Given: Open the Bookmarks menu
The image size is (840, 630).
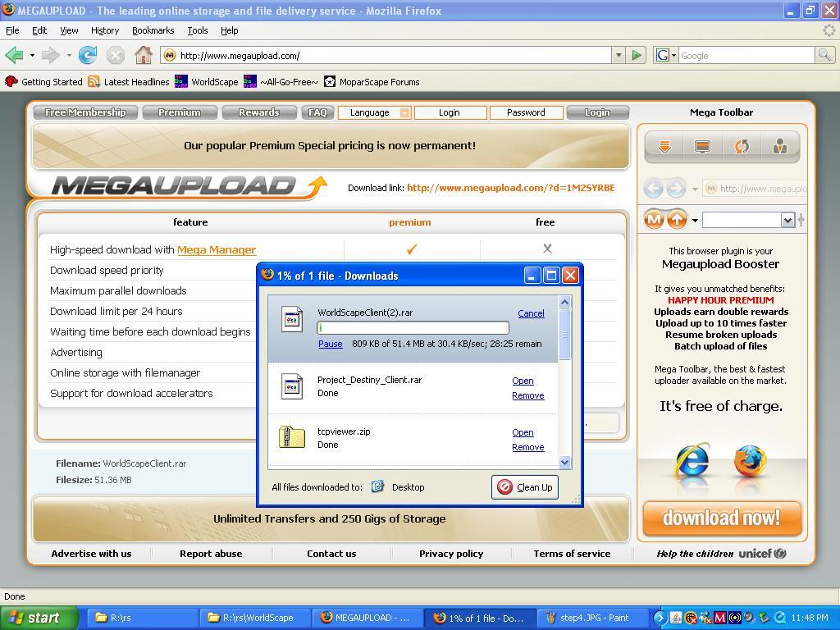Looking at the screenshot, I should point(153,30).
